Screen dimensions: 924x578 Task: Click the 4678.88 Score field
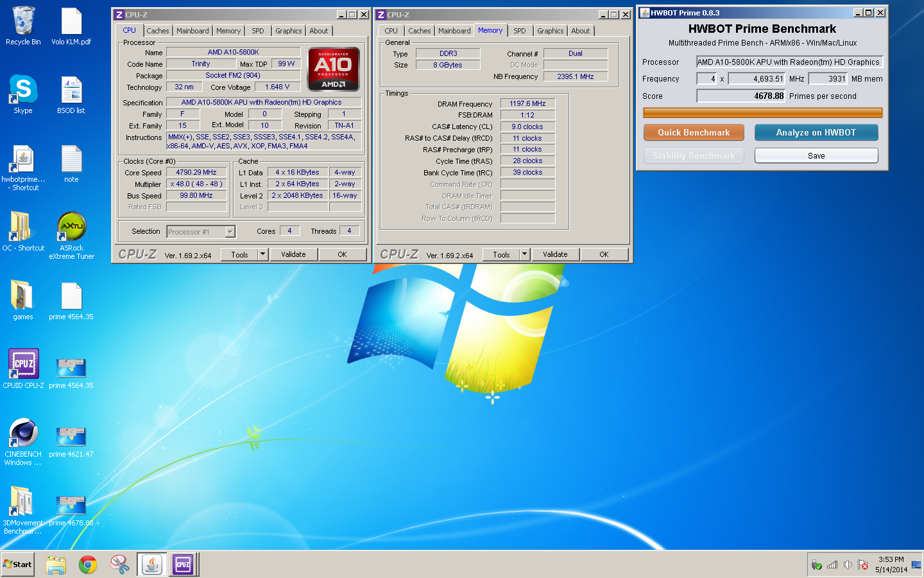(x=741, y=96)
